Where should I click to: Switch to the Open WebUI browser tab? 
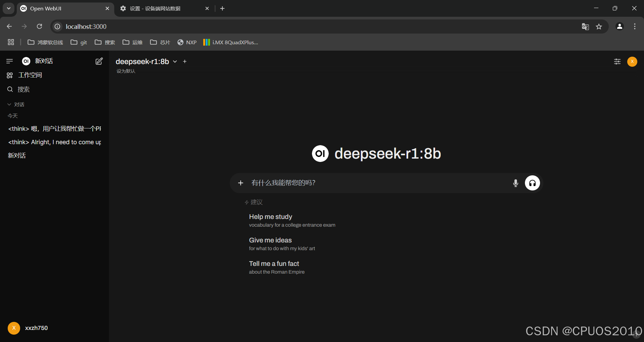click(65, 8)
